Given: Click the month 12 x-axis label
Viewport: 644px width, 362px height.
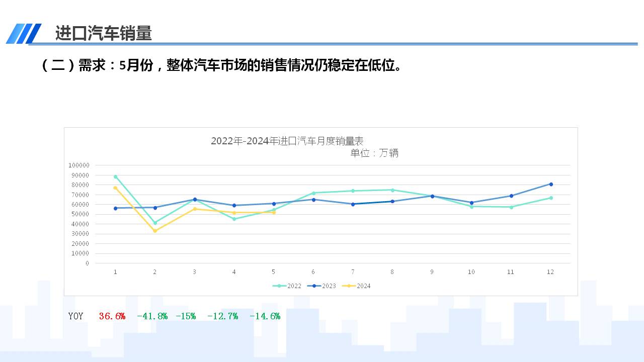Looking at the screenshot, I should (x=550, y=272).
